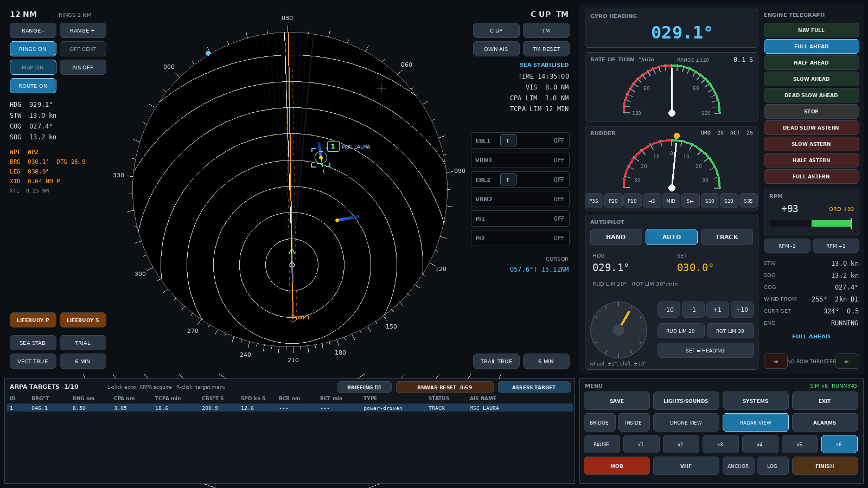868x488 pixels.
Task: Click the RPM level bar
Action: (x=810, y=223)
